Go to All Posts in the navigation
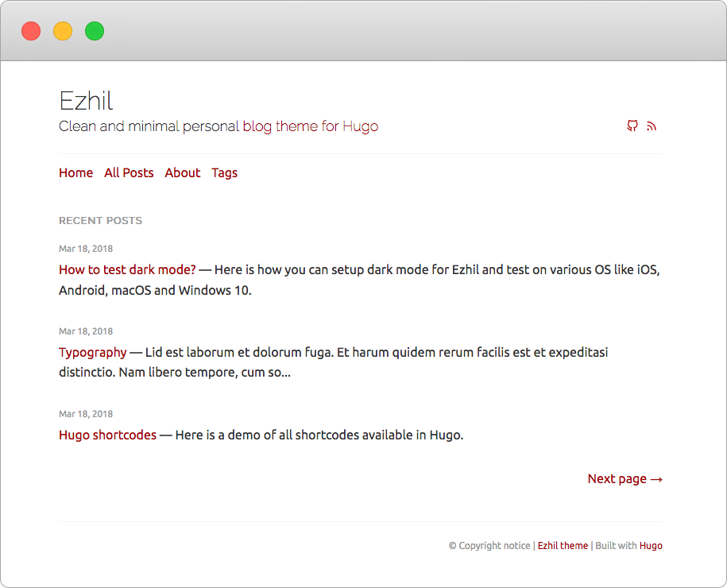This screenshot has height=588, width=727. [129, 172]
